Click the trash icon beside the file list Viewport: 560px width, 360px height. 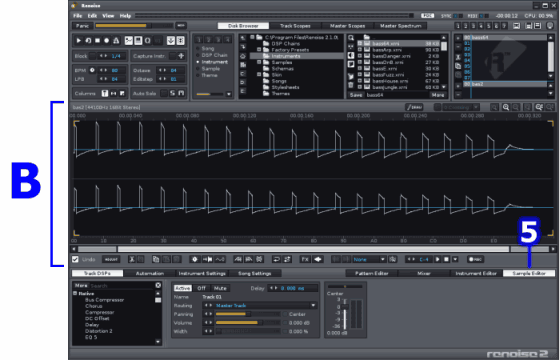click(351, 85)
